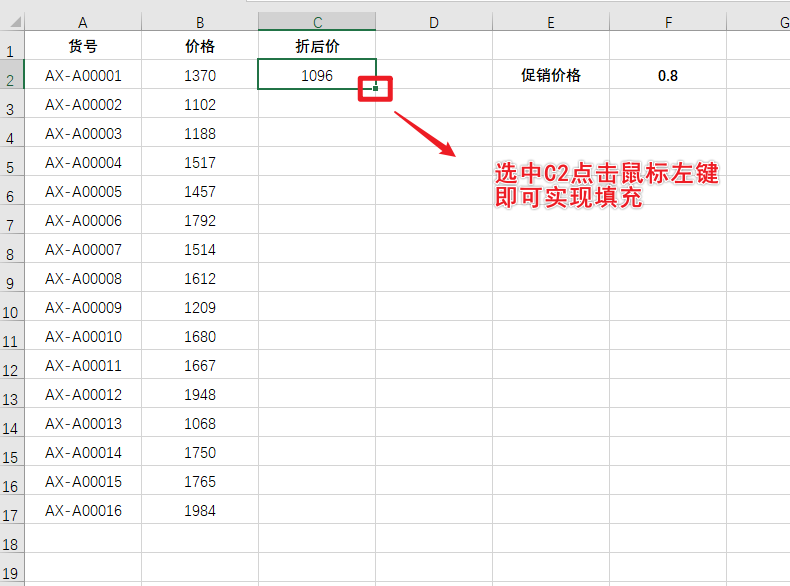Screen dimensions: 790x586
Task: Click the select-all corner triangle
Action: [x=15, y=22]
